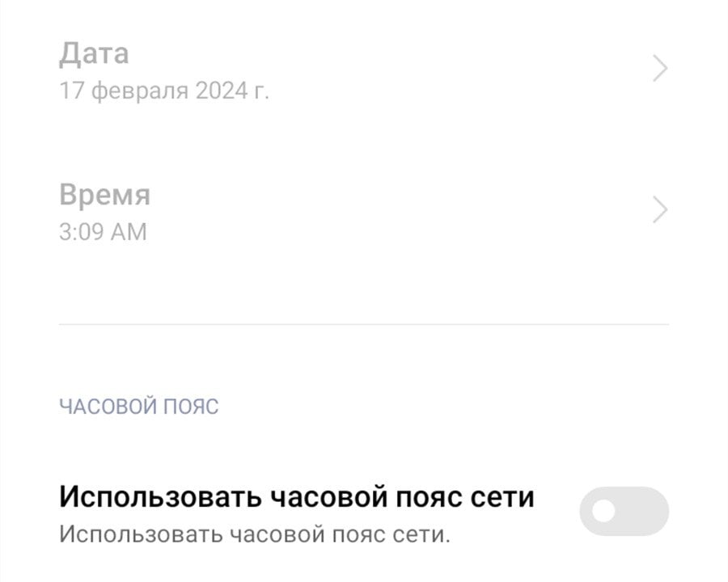Click the year 2024 in date subtitle
This screenshot has height=582, width=728.
222,91
